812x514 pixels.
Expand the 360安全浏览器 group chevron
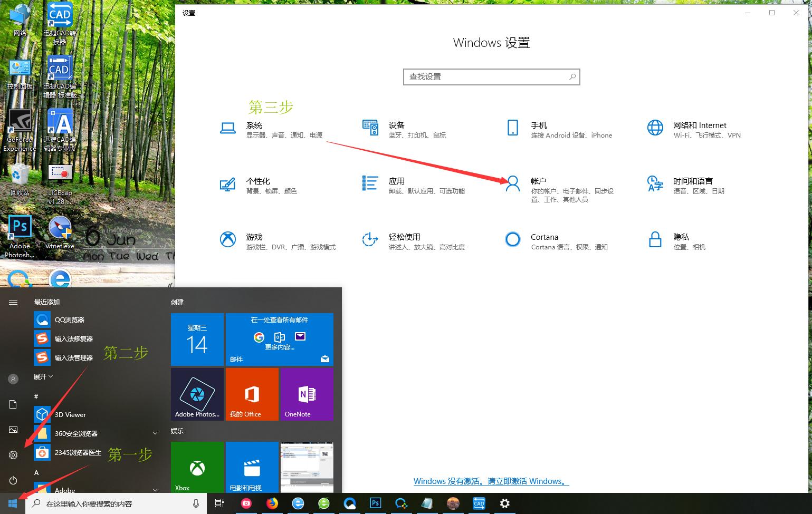click(155, 433)
